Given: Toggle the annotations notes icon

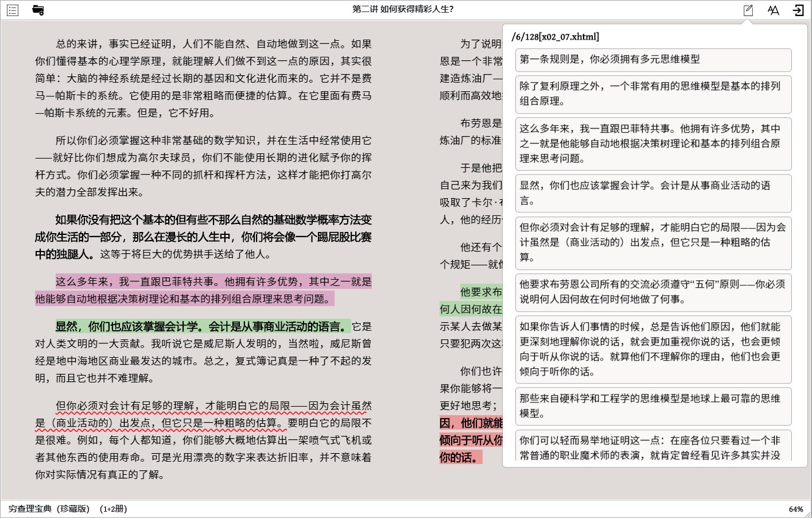Looking at the screenshot, I should pos(748,10).
